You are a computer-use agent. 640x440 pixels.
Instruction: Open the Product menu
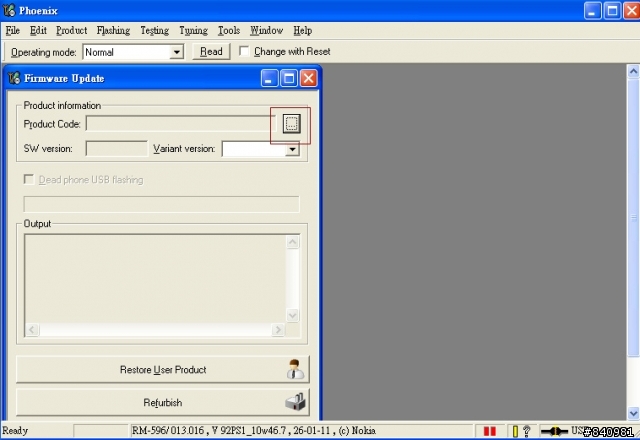71,31
